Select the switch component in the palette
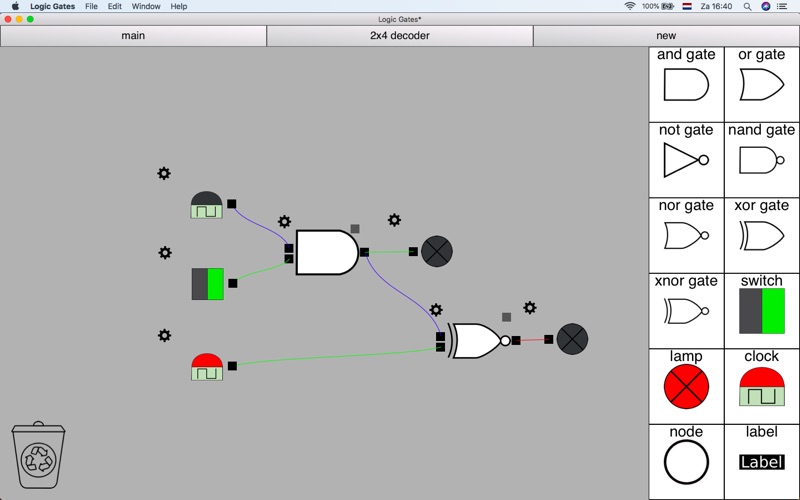The image size is (800, 500). [762, 311]
